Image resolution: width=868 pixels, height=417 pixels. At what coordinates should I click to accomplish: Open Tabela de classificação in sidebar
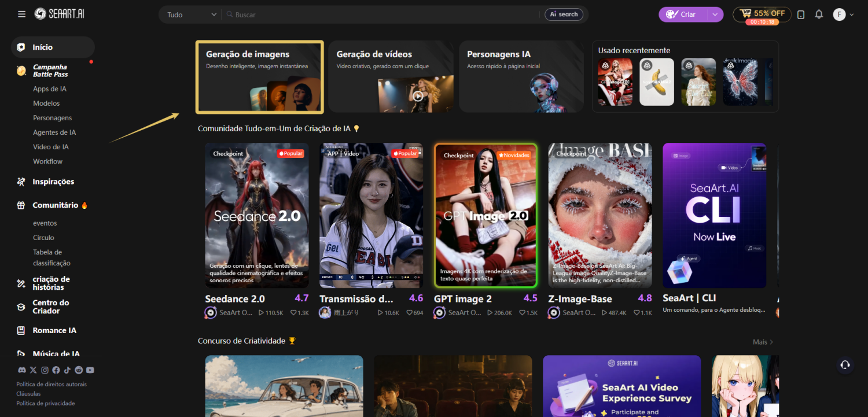pyautogui.click(x=52, y=257)
